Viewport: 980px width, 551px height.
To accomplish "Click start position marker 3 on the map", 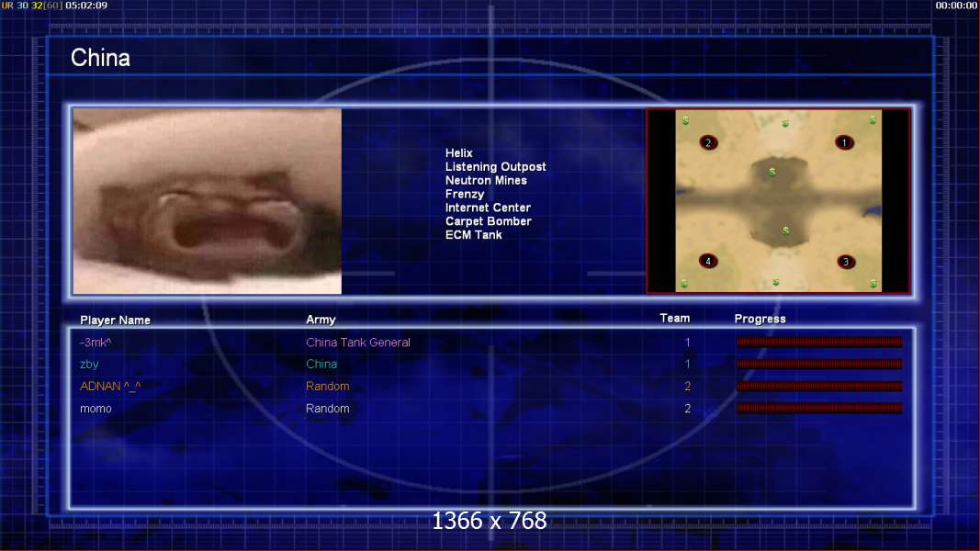I will pos(846,262).
